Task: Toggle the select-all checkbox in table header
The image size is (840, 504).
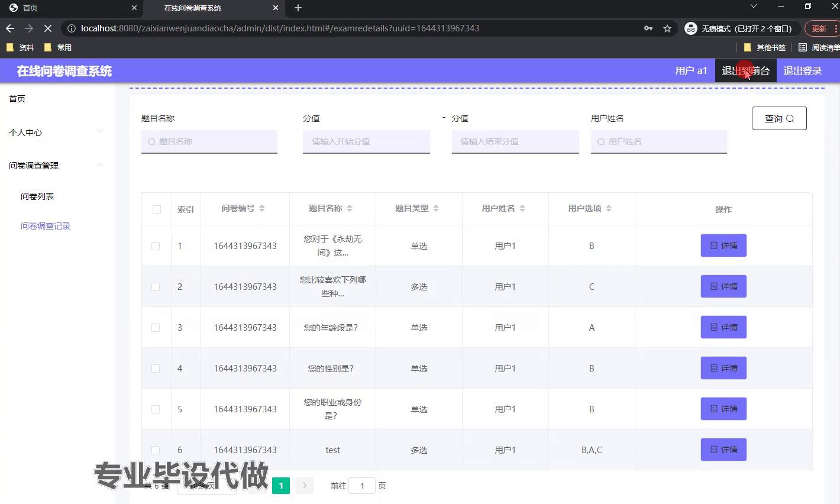Action: [157, 209]
